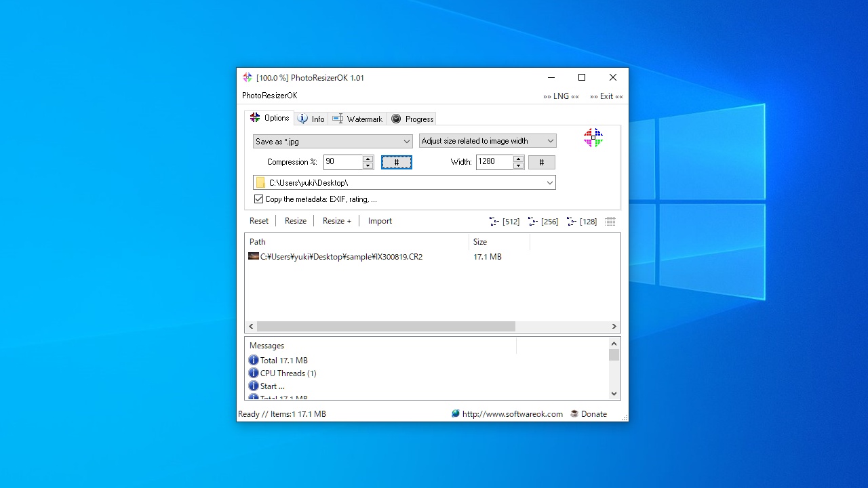Screen dimensions: 868x488
Task: Click info icon beside 'CPU Threads (1)' message
Action: coord(254,373)
